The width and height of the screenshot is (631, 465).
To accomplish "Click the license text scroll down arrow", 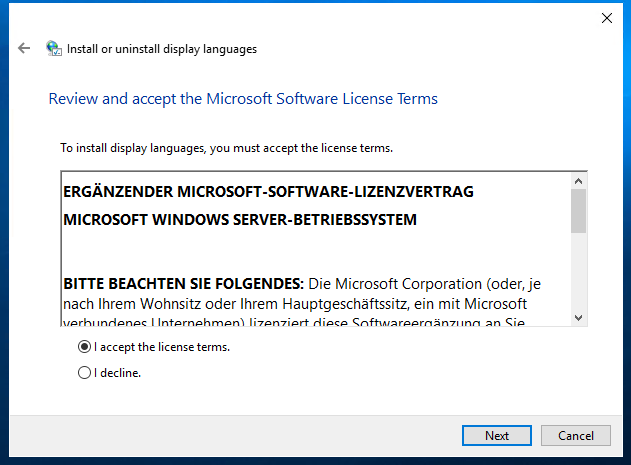I will pyautogui.click(x=578, y=317).
